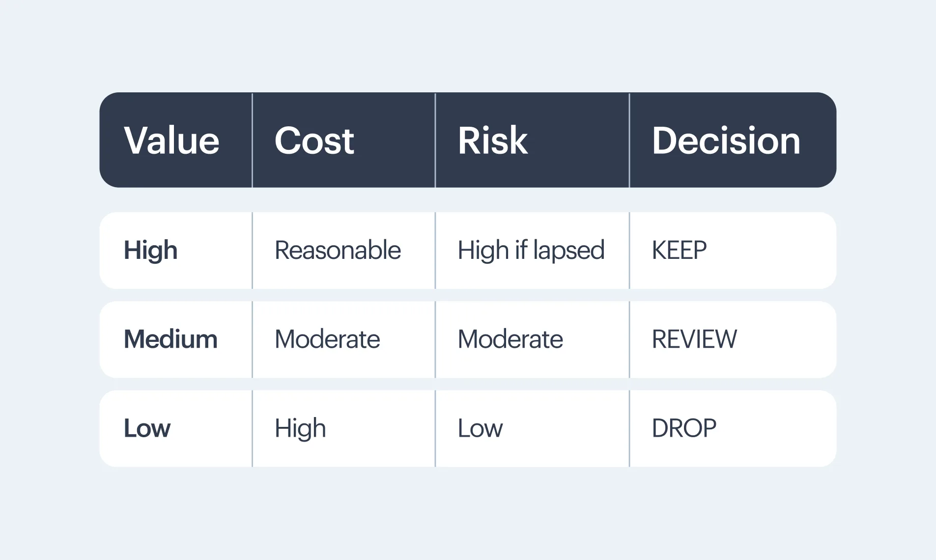
Task: Click divider between Medium and Moderate cells
Action: [x=252, y=339]
